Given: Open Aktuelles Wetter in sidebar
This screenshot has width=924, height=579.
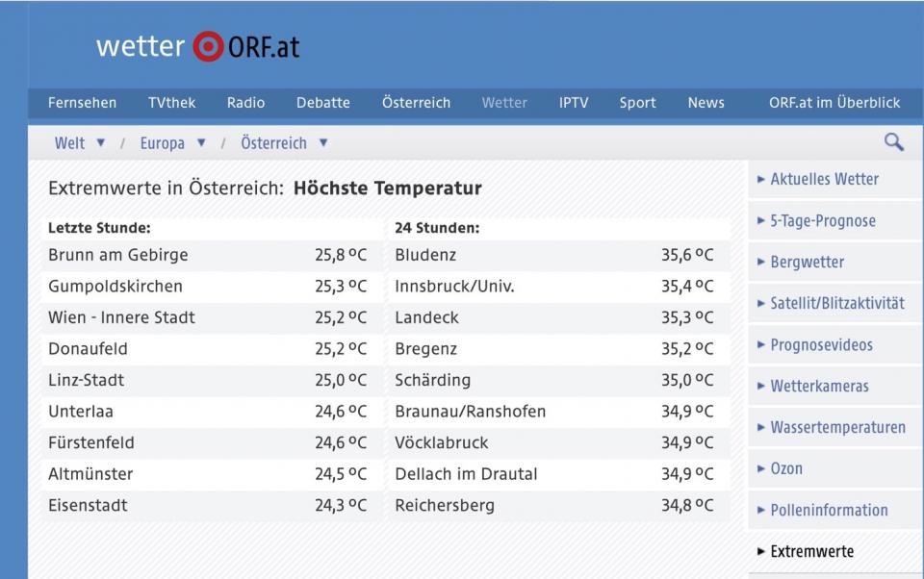Looking at the screenshot, I should click(x=824, y=179).
